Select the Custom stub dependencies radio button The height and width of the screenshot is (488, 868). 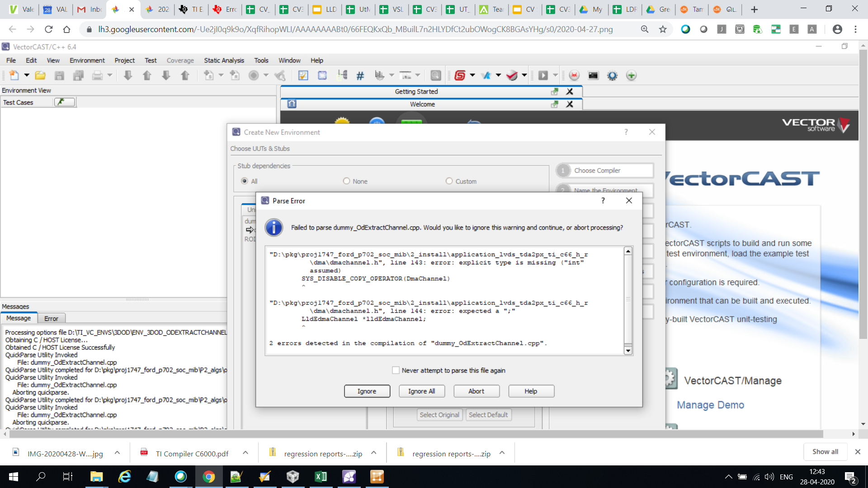(449, 181)
